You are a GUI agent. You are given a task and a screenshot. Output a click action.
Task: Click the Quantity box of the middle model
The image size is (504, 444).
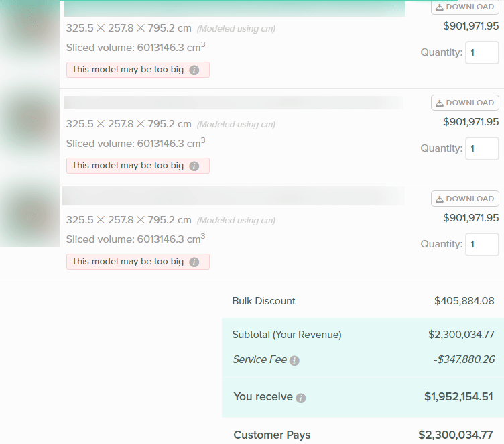coord(482,148)
